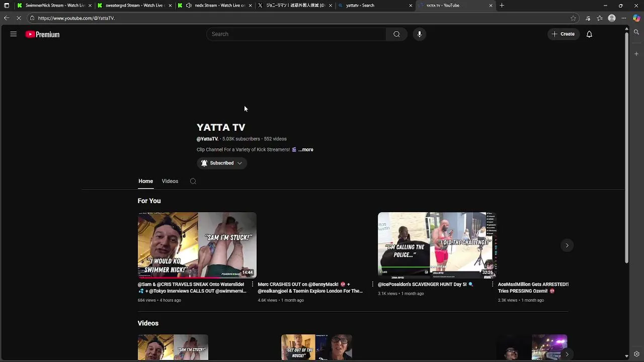644x362 pixels.
Task: Open video titled Sam & CRIS TRAVELS SNEAK
Action: click(192, 288)
